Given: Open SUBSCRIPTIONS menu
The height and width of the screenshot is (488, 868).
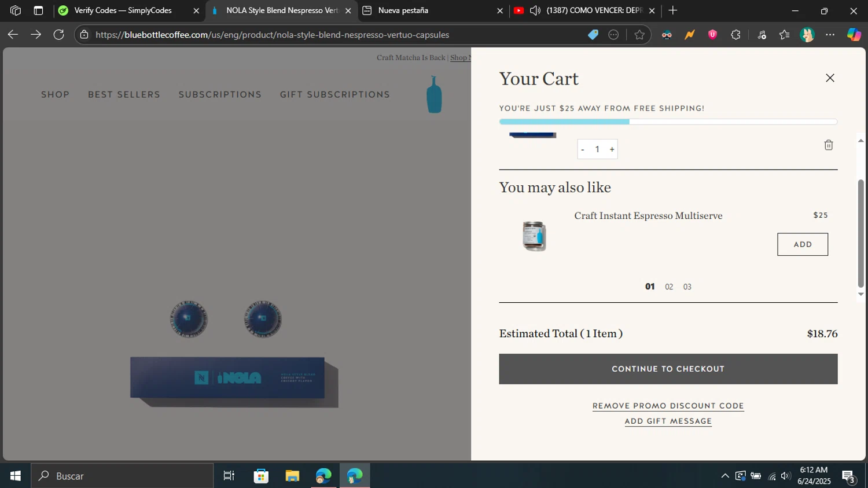Looking at the screenshot, I should (220, 94).
